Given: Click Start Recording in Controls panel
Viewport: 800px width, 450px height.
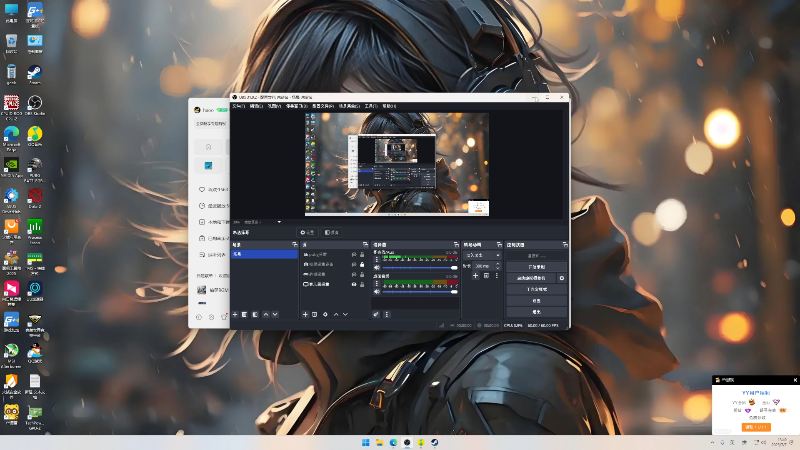Looking at the screenshot, I should click(536, 267).
